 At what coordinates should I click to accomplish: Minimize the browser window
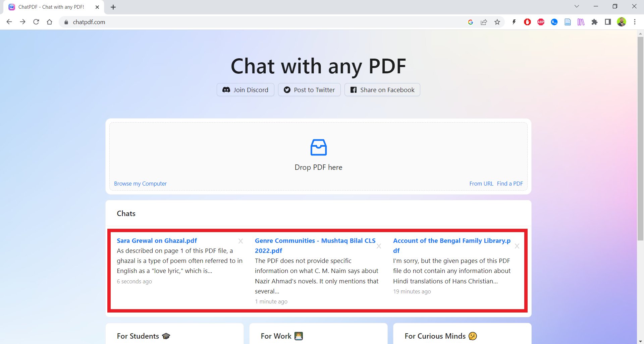pos(596,6)
